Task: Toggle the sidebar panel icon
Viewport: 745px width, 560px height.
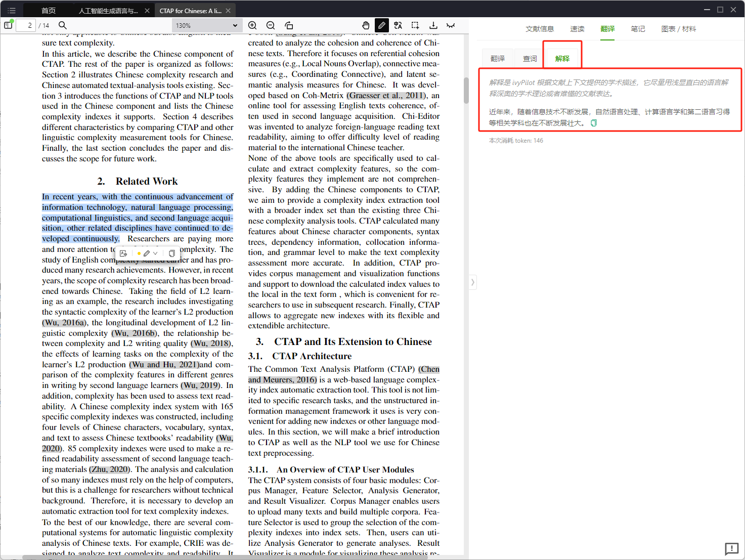Action: 8,25
